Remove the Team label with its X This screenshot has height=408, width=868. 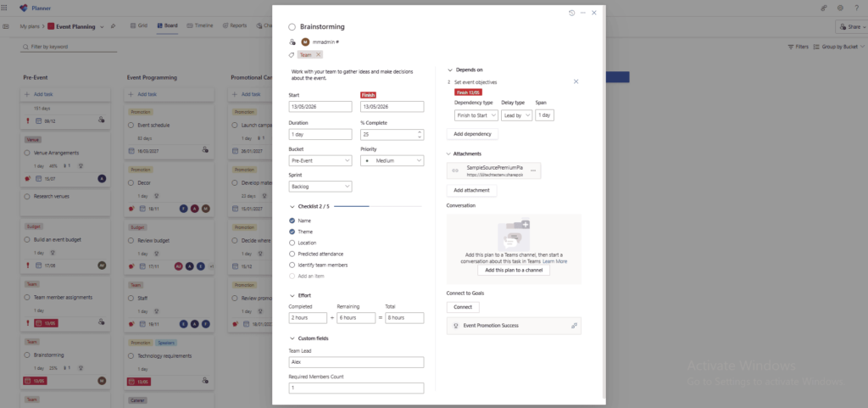tap(319, 55)
